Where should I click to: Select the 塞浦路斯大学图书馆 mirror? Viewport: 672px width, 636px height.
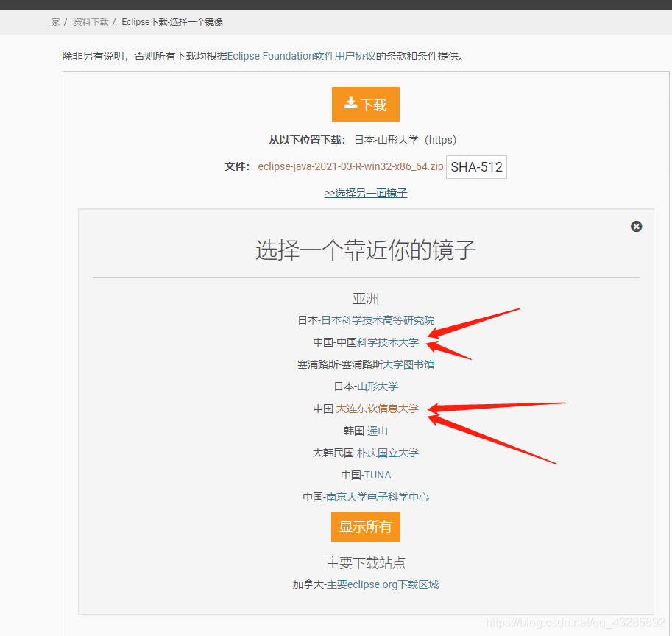pyautogui.click(x=408, y=364)
